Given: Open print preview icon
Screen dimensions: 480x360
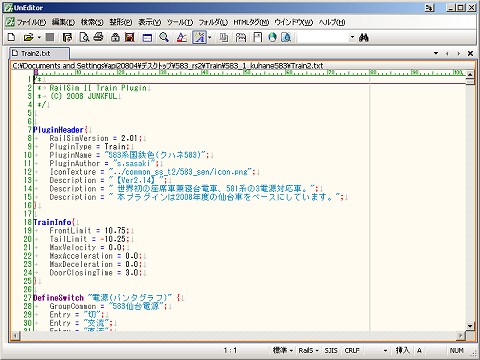Looking at the screenshot, I should pyautogui.click(x=84, y=37).
